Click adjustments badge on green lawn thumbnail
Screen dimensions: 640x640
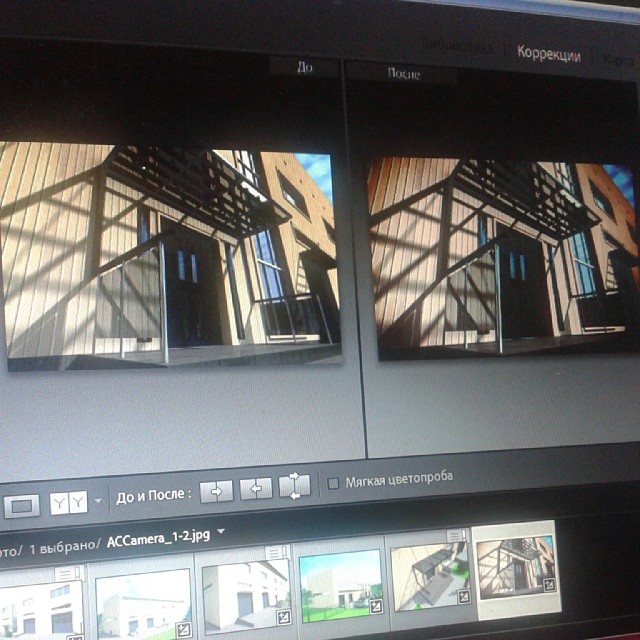[x=376, y=606]
